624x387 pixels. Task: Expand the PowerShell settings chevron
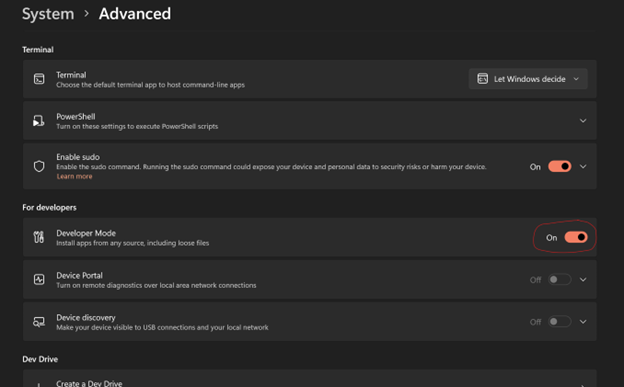[583, 121]
